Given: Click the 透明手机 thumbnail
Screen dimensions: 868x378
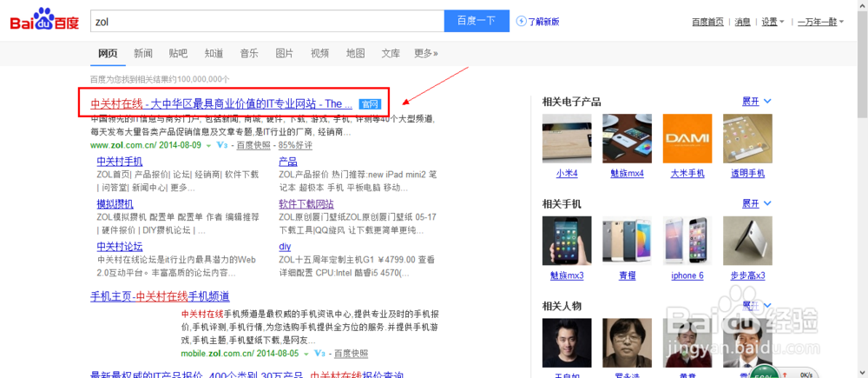Looking at the screenshot, I should [748, 138].
